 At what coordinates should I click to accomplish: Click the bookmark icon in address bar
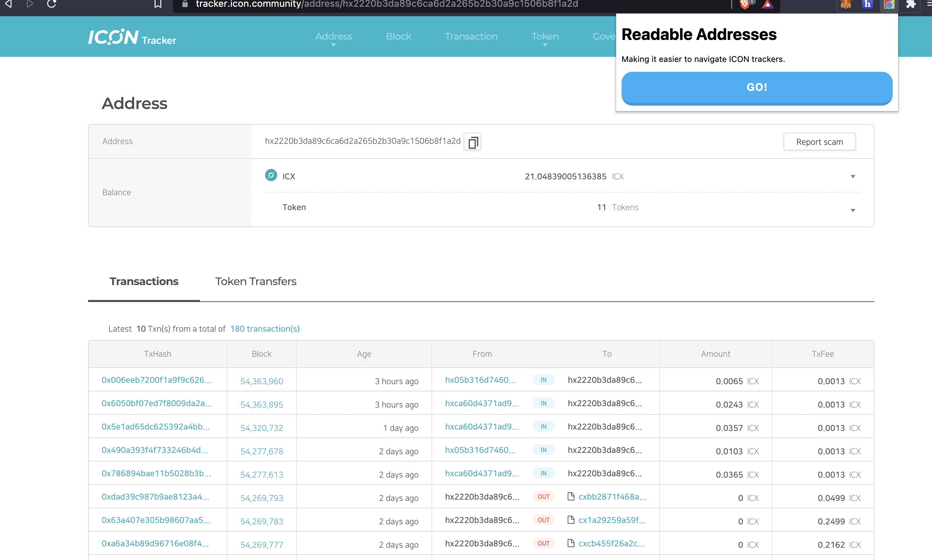pos(158,4)
